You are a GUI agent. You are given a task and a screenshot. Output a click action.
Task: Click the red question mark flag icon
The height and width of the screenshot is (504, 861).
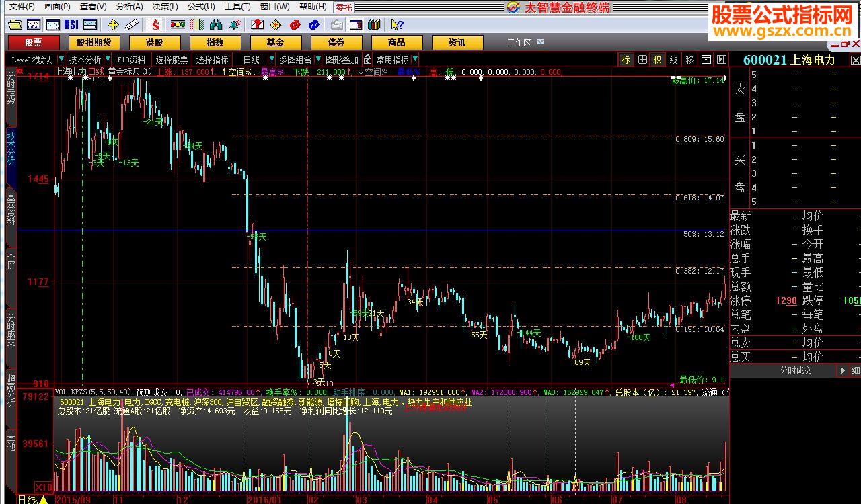[257, 25]
